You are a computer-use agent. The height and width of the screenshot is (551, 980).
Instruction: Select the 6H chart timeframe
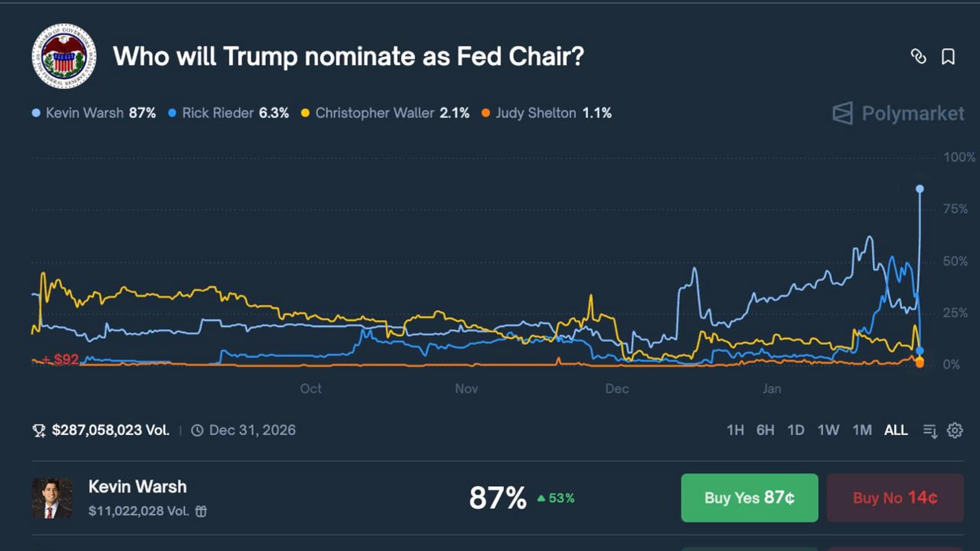[765, 430]
